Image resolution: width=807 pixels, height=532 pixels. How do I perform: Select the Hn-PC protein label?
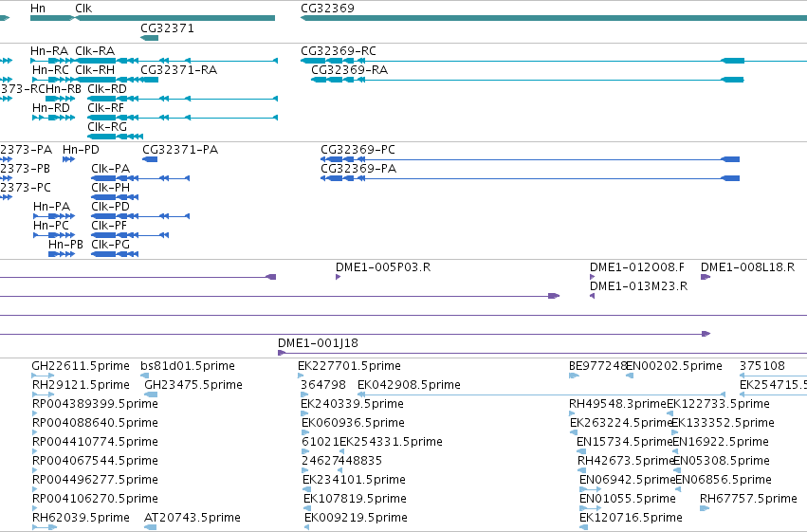coord(51,226)
